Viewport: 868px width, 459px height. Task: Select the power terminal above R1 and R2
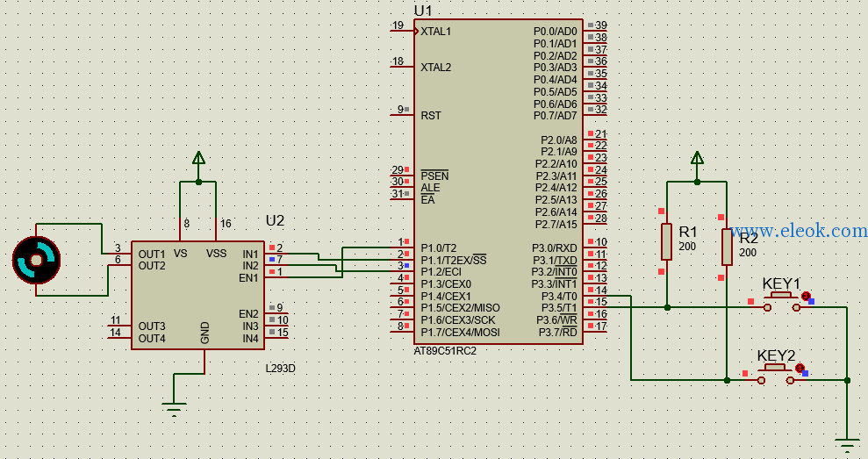[x=697, y=159]
